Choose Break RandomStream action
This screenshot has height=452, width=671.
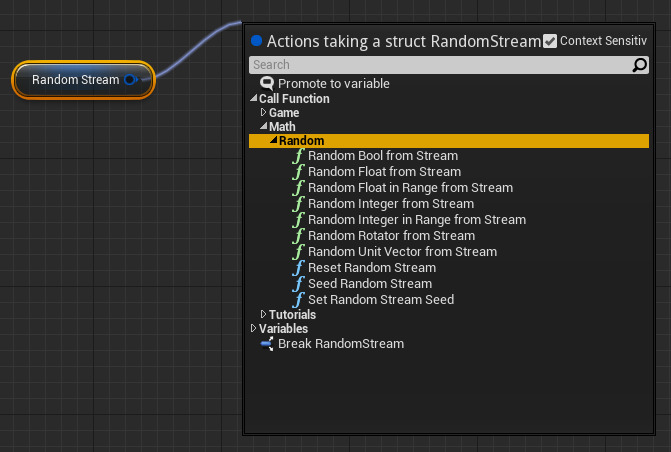(x=341, y=344)
